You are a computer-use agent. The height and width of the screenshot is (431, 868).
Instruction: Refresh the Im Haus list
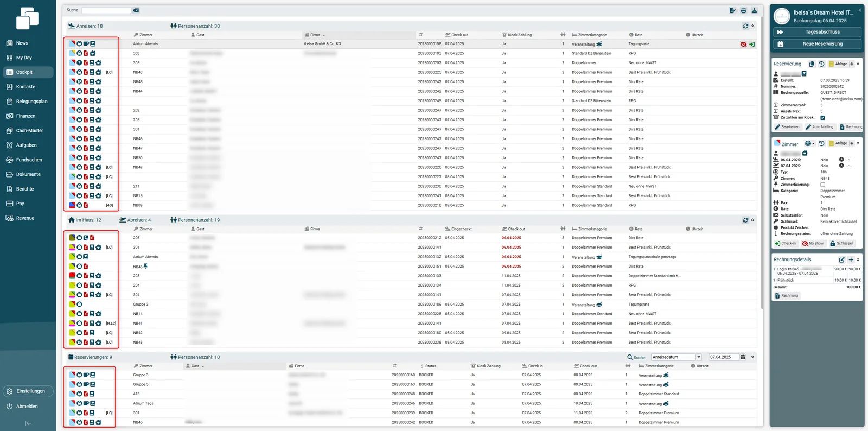(745, 220)
